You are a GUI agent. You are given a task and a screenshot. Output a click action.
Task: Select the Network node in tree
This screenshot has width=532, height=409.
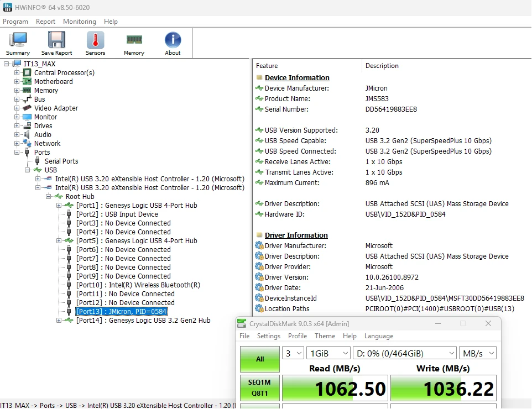pyautogui.click(x=47, y=144)
